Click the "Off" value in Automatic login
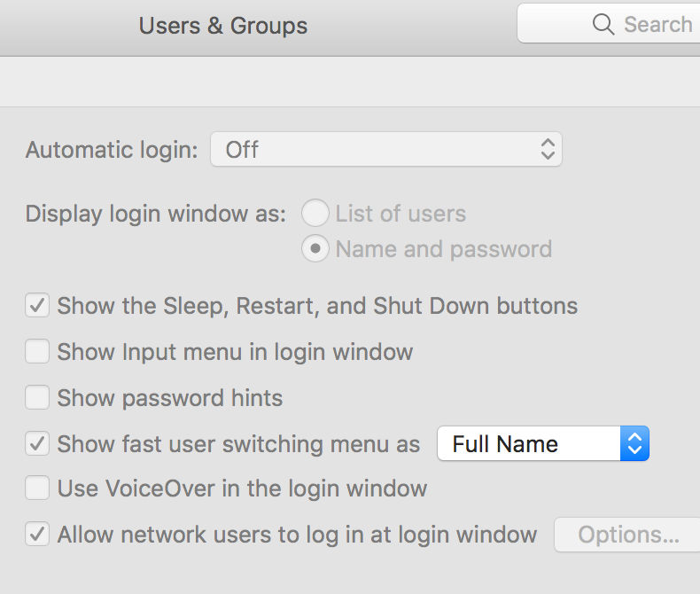The image size is (700, 594). 242,150
